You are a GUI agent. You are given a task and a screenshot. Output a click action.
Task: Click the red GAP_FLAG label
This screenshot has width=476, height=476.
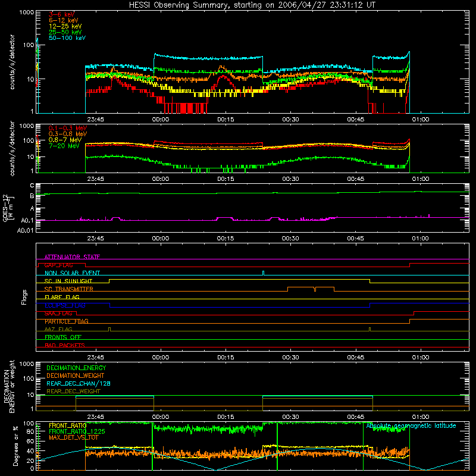coord(58,265)
